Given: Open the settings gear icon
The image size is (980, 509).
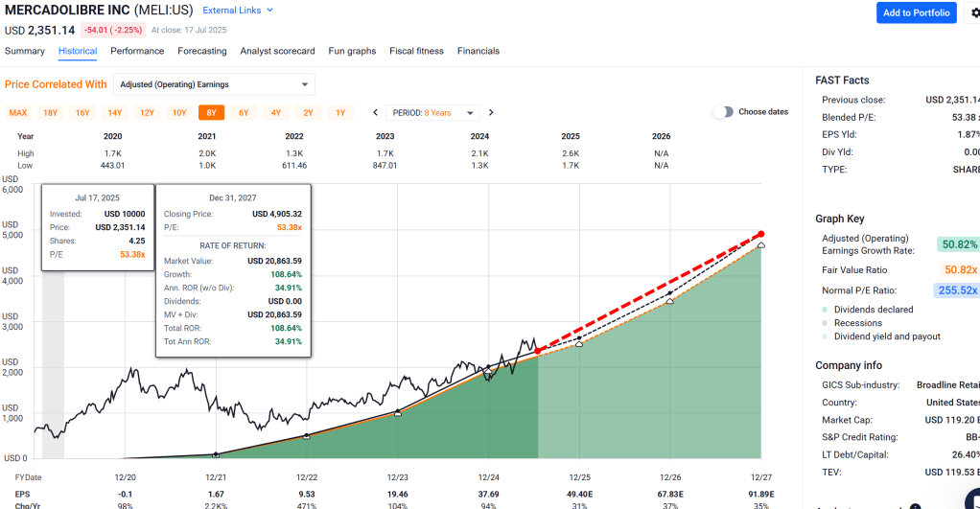Looking at the screenshot, I should (x=974, y=13).
